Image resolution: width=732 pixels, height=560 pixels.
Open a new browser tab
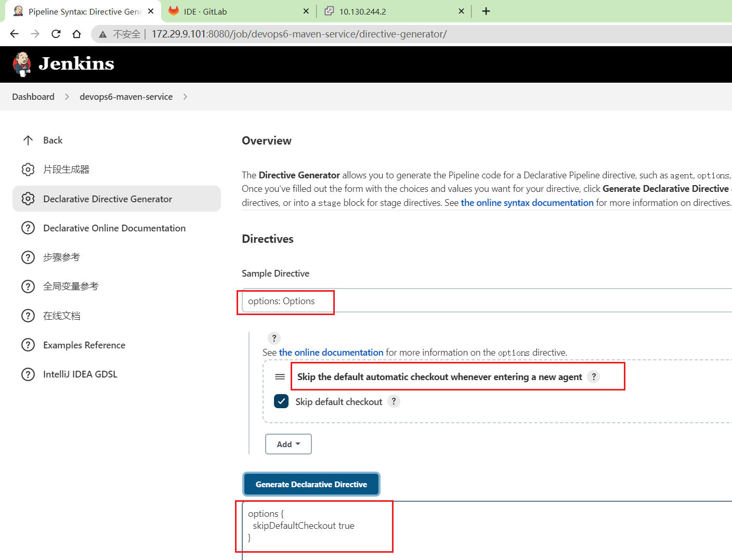[486, 11]
